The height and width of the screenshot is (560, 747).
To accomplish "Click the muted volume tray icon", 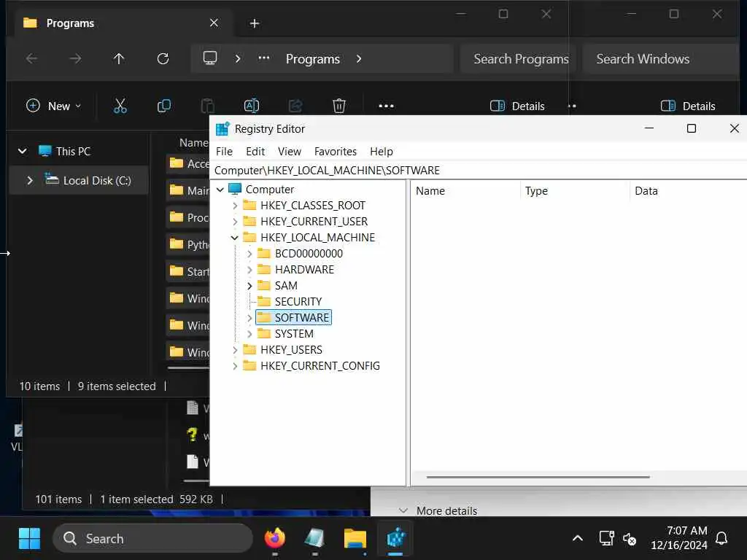I will click(630, 539).
